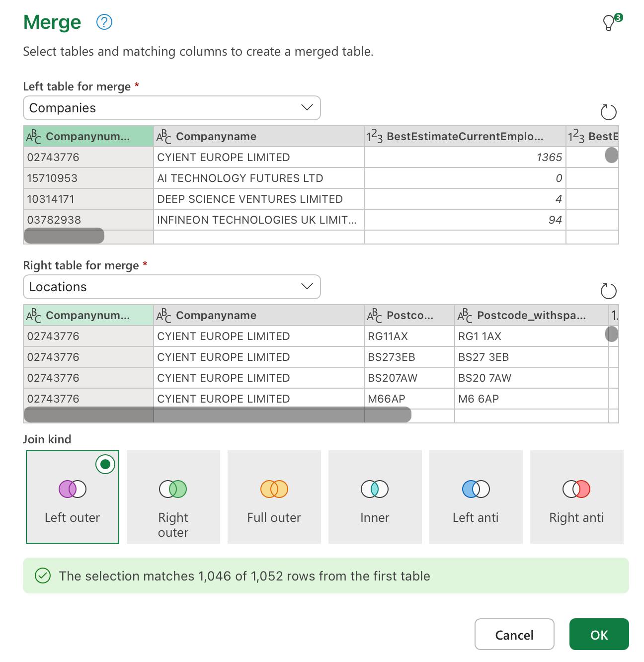This screenshot has height=662, width=644.
Task: Click cell AI TECHNOLOGY FUTURES LTD
Action: [259, 178]
